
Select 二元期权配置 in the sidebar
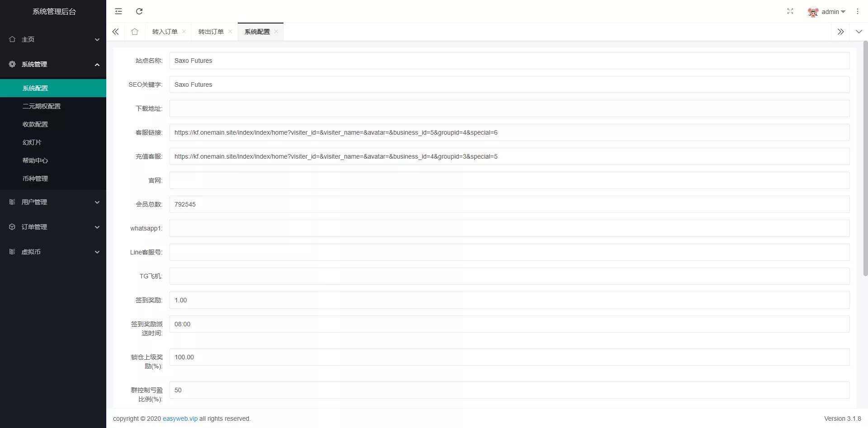click(x=42, y=106)
